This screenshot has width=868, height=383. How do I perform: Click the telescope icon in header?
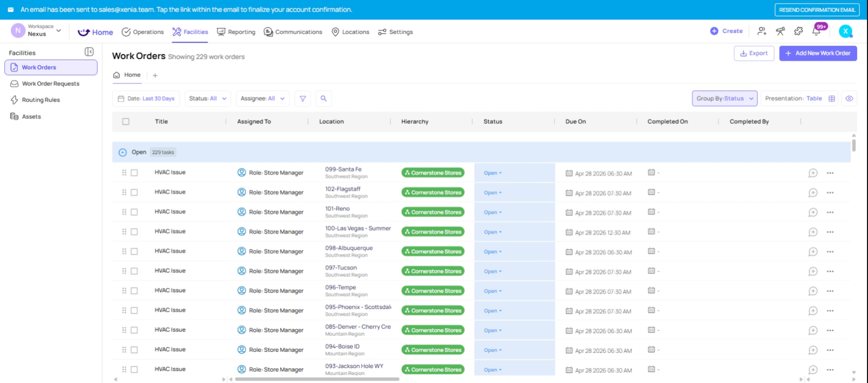(x=780, y=31)
